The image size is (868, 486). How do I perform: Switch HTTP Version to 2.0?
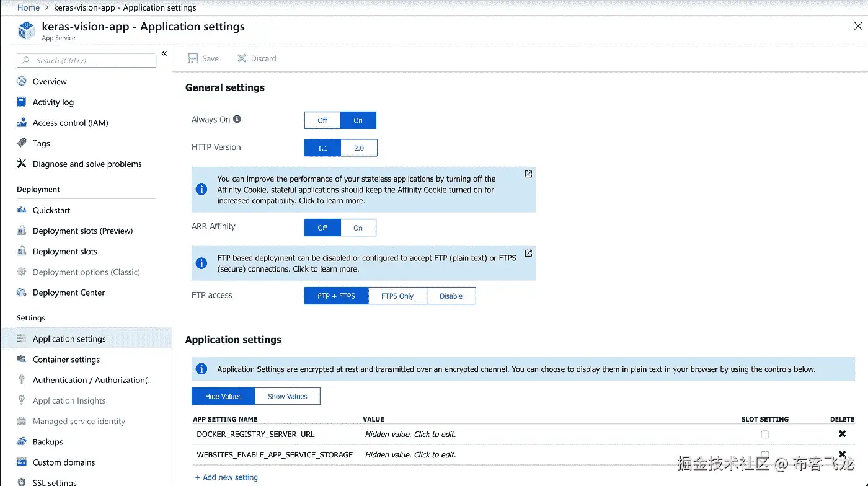click(x=358, y=148)
